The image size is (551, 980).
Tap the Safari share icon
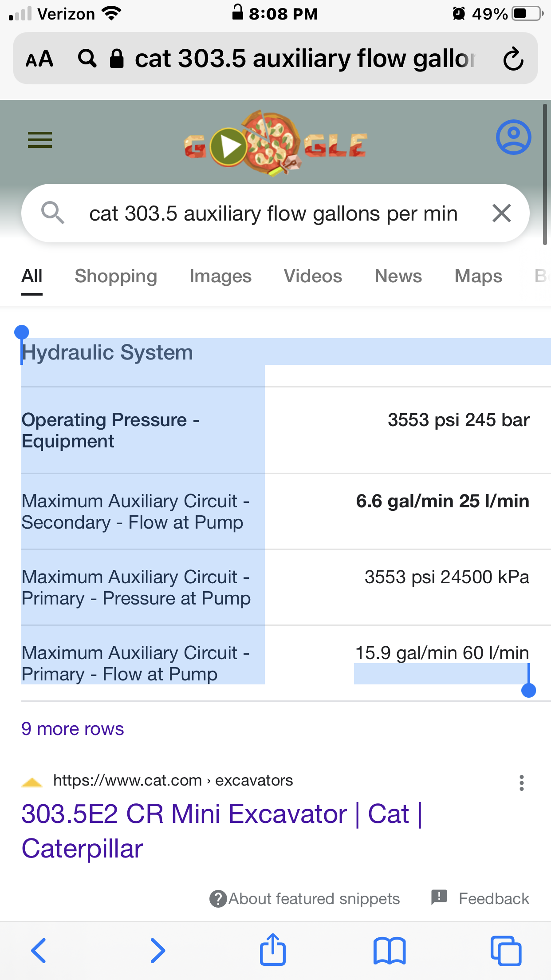point(272,950)
